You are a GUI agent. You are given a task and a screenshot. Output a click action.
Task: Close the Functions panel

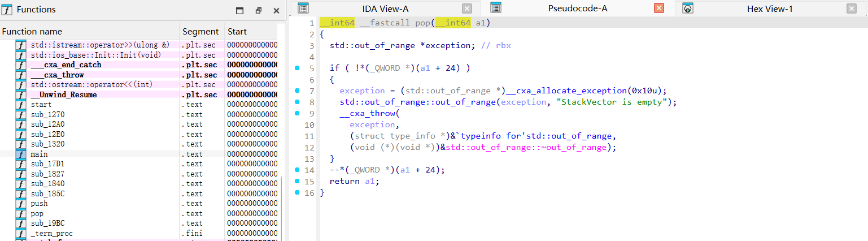276,10
